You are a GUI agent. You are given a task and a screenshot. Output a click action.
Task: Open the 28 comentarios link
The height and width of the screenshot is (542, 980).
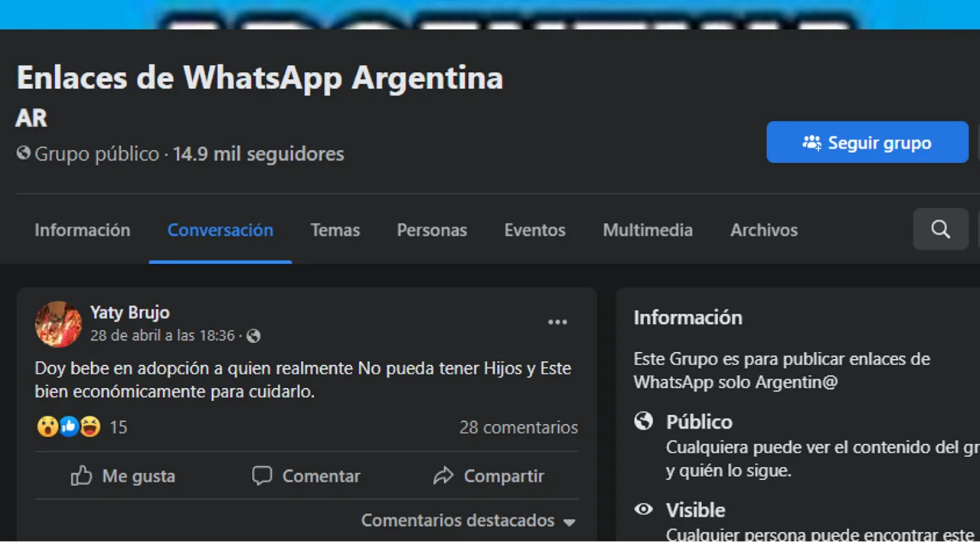point(518,427)
